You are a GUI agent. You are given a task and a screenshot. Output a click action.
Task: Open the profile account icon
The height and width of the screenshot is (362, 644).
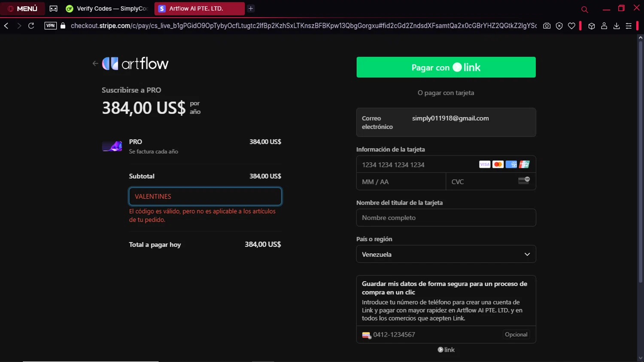604,26
